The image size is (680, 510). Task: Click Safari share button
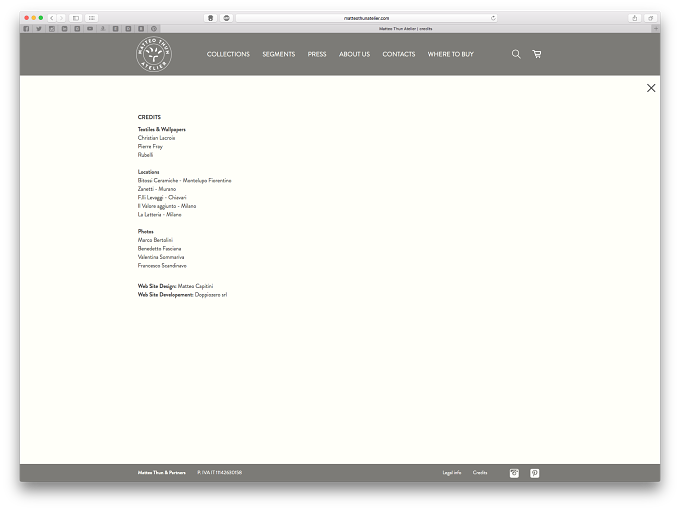coord(634,18)
